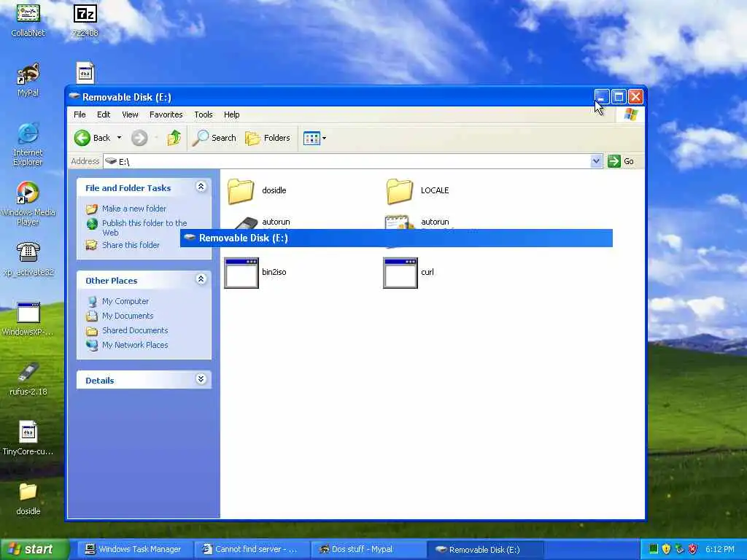
Task: Open the Help menu
Action: tap(231, 114)
